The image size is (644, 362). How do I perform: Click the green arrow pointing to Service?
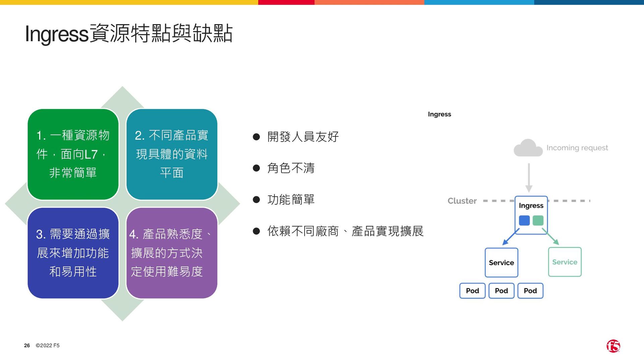(x=551, y=237)
